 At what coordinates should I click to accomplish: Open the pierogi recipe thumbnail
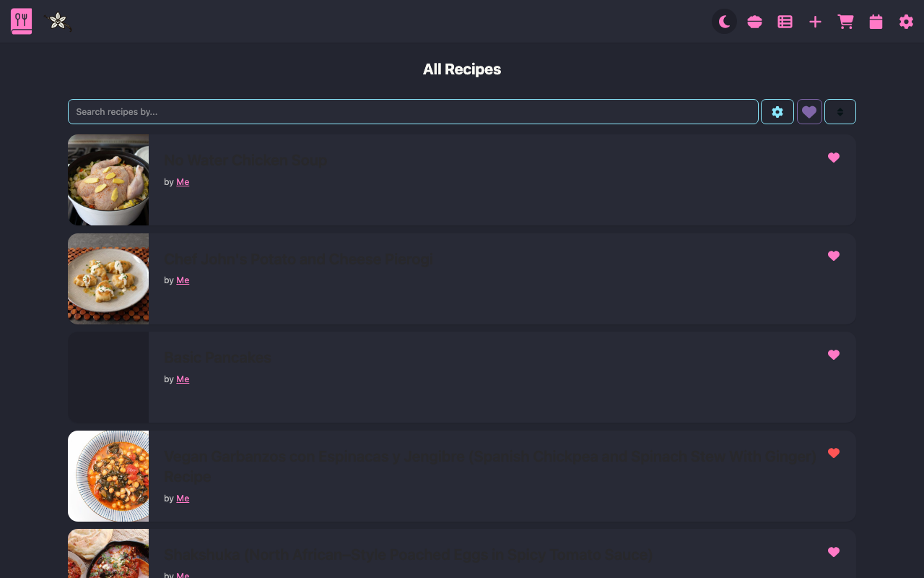tap(108, 279)
